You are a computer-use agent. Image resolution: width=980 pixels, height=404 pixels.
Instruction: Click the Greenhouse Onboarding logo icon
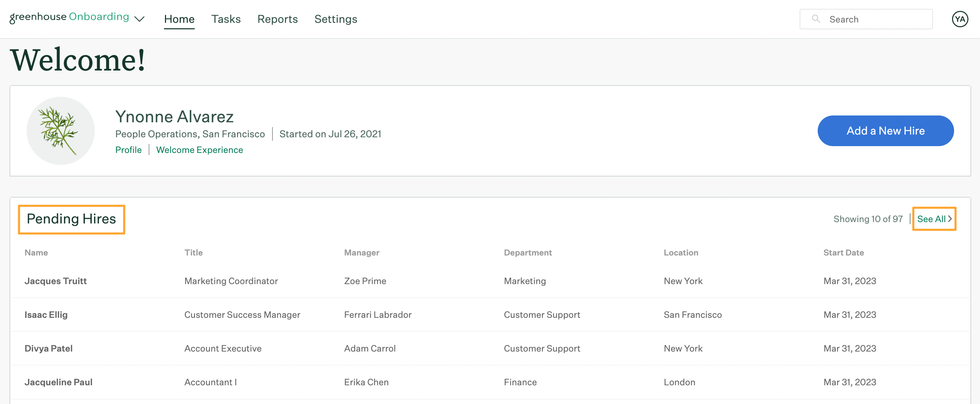coord(69,18)
